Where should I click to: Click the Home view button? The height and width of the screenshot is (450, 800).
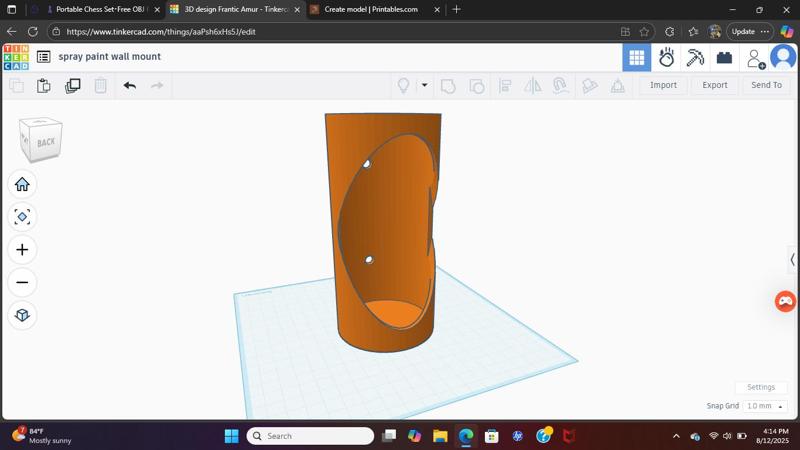coord(22,184)
